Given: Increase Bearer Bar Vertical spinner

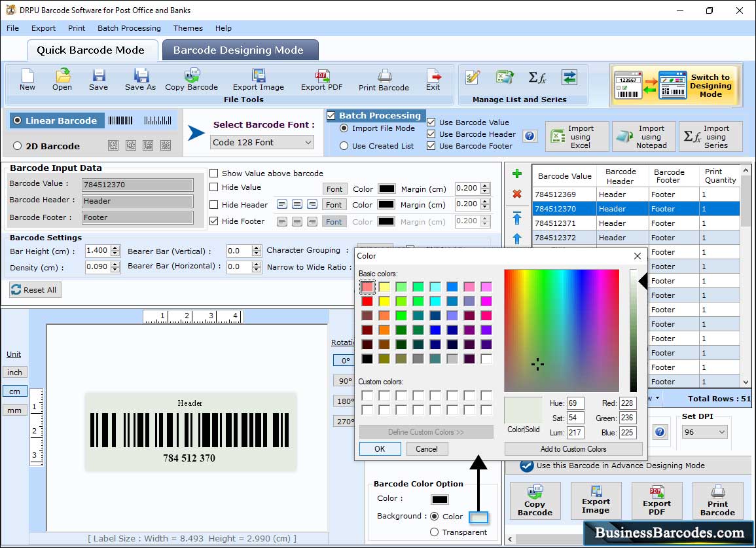Looking at the screenshot, I should click(257, 248).
